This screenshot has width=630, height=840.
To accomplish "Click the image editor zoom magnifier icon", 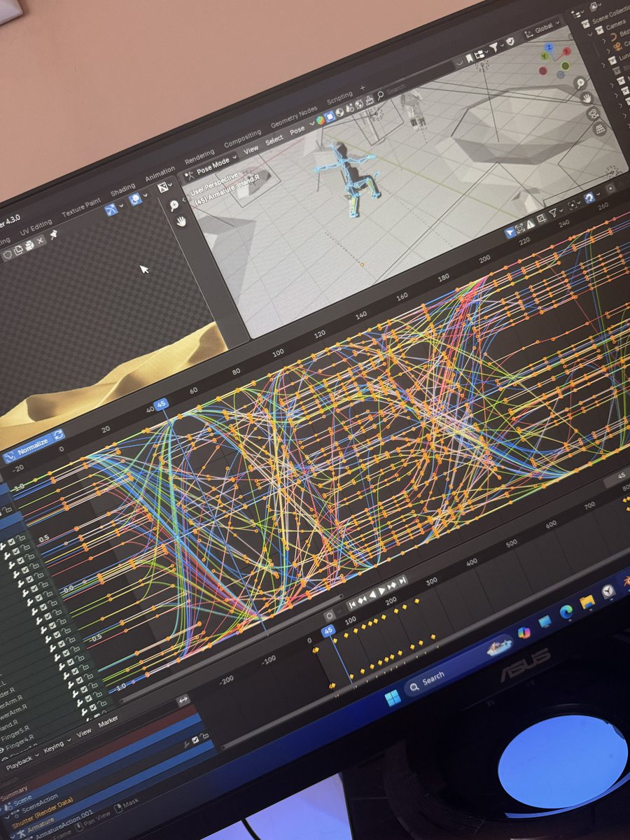I will coord(174,205).
